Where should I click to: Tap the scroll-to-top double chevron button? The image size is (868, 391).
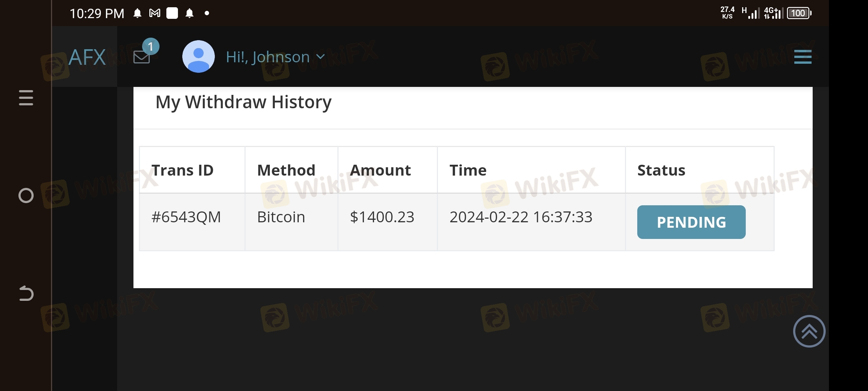pos(809,331)
